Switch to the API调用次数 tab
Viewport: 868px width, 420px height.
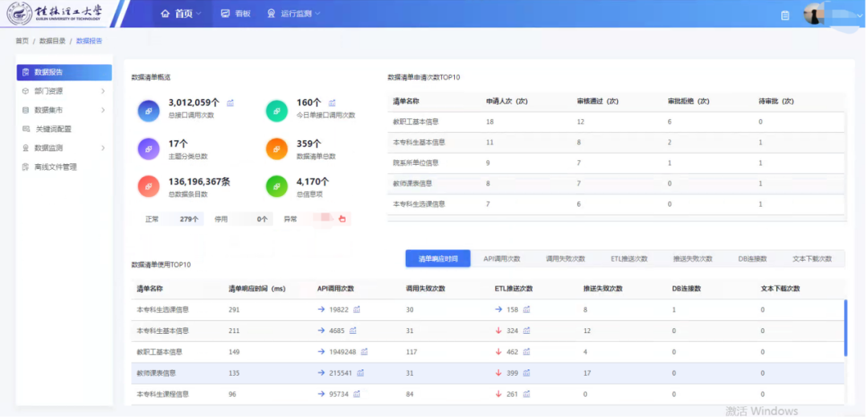coord(502,259)
